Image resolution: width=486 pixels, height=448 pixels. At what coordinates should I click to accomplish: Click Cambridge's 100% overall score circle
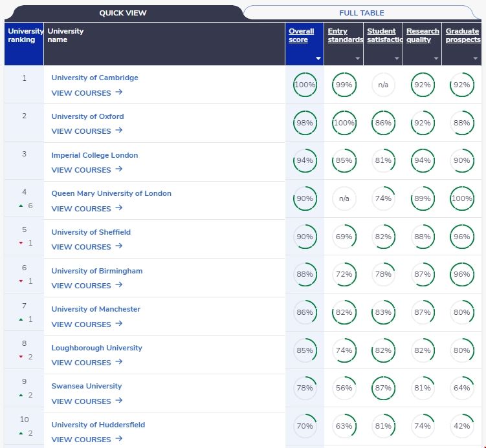(x=304, y=85)
